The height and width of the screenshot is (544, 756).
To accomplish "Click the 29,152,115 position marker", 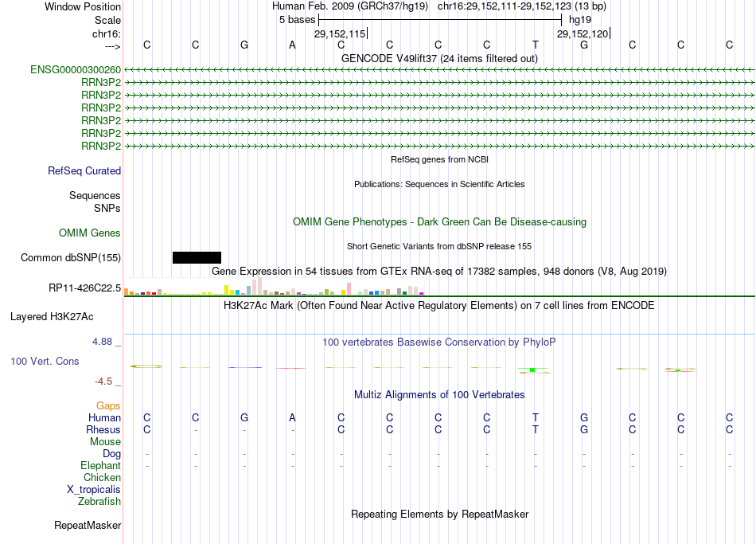I will click(x=341, y=33).
